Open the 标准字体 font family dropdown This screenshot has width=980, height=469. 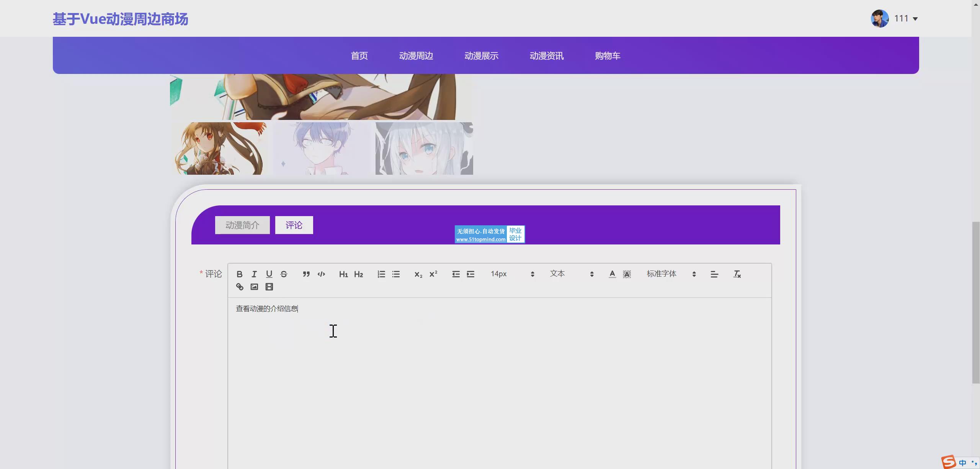point(671,274)
